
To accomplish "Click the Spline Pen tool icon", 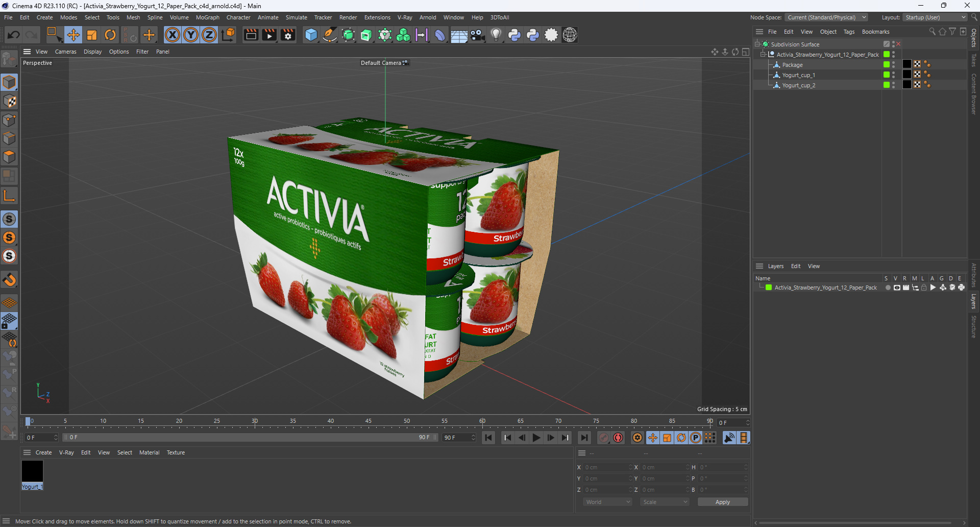I will [x=330, y=35].
